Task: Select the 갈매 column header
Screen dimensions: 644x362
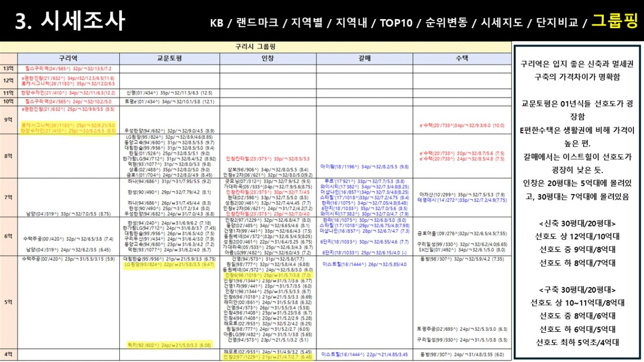Action: pos(364,58)
